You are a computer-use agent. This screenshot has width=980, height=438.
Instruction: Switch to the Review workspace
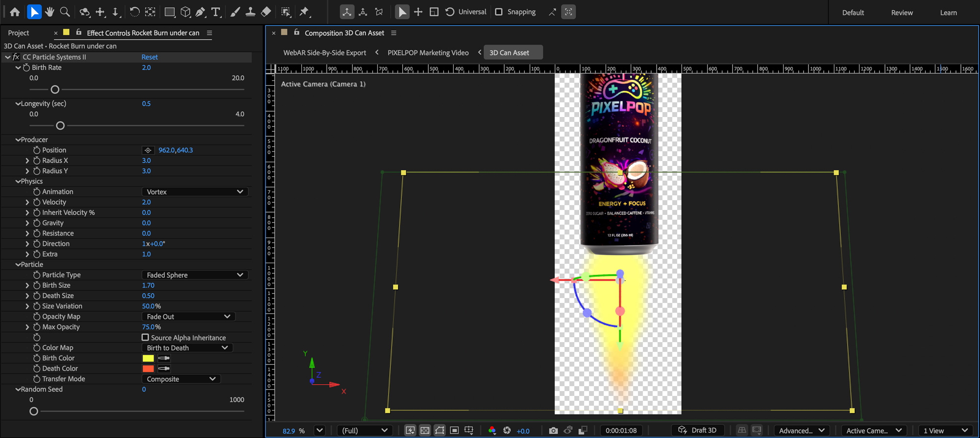(902, 13)
